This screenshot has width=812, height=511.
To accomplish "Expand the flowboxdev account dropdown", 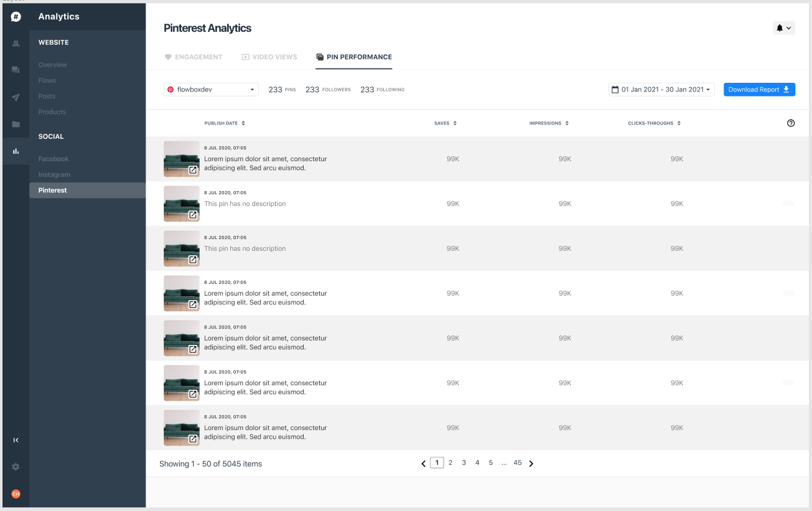I will click(211, 90).
